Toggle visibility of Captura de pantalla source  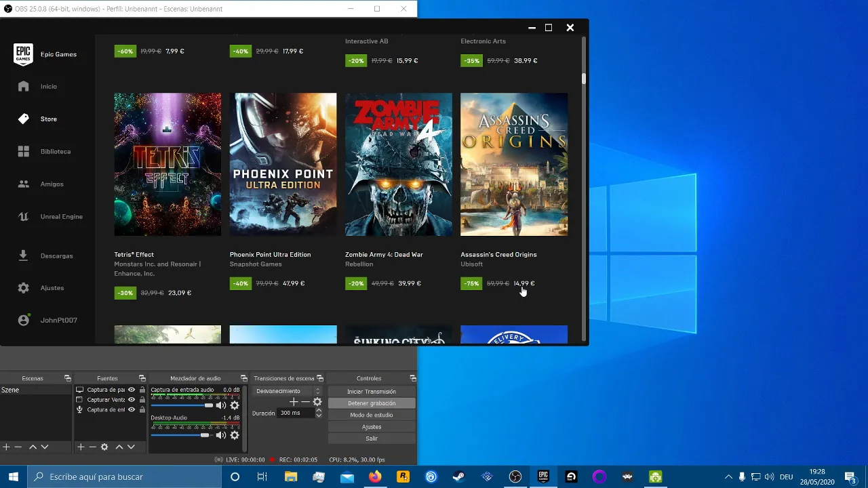(132, 390)
